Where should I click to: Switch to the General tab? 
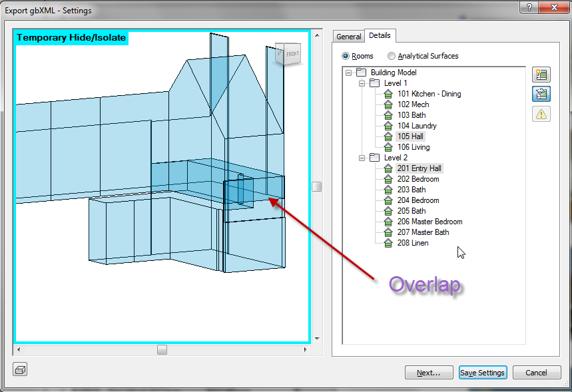(x=348, y=37)
